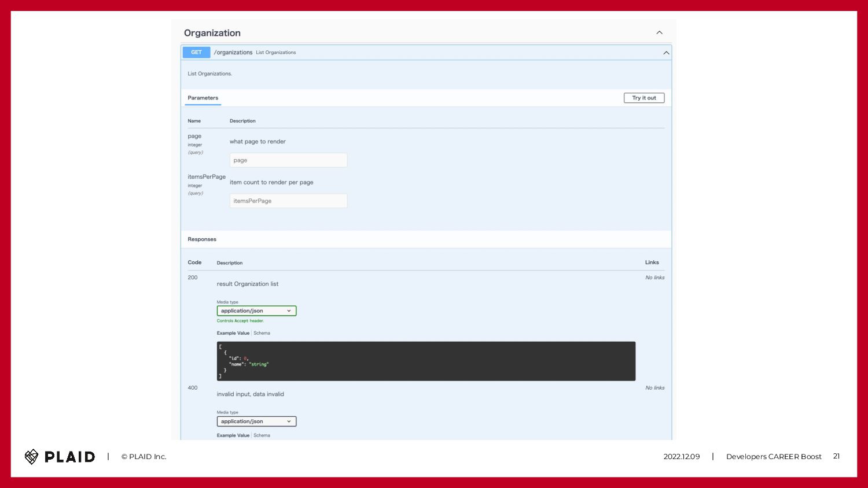Click the Responses section header

[202, 239]
